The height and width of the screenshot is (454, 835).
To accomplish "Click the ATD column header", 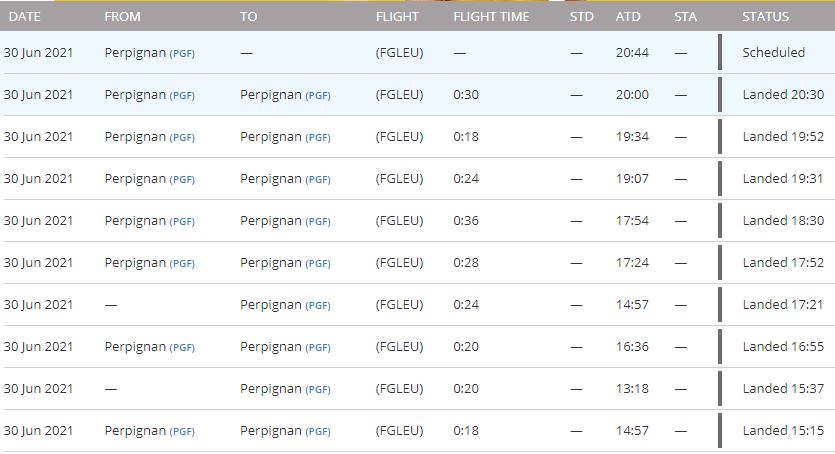I will [628, 17].
